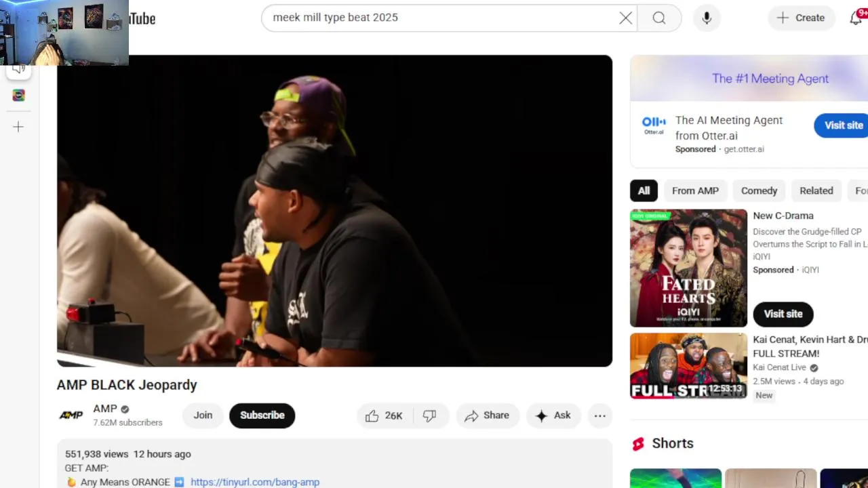The image size is (868, 488).
Task: Open more actions with the three-dot menu
Action: [x=600, y=415]
